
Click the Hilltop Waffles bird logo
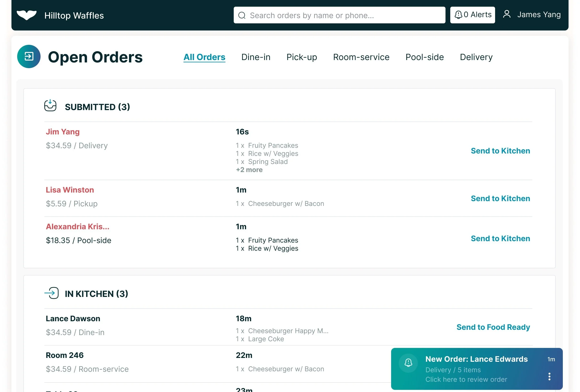pyautogui.click(x=26, y=15)
